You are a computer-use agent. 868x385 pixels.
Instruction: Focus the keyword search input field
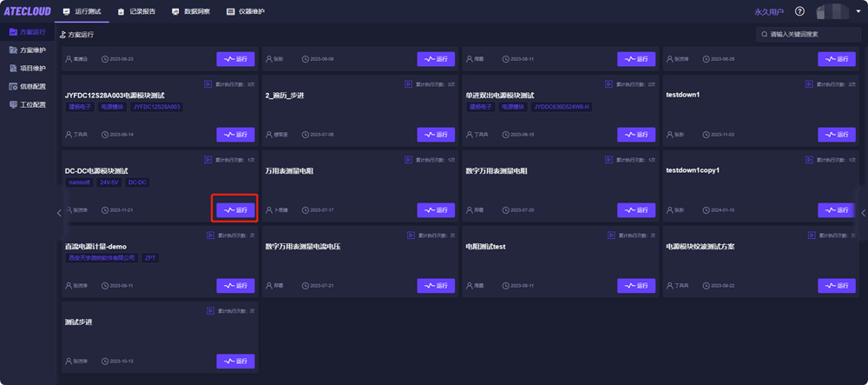(812, 34)
